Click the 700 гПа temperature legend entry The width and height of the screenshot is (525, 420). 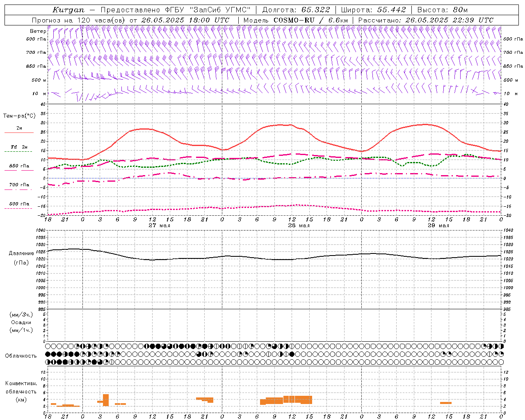coord(19,185)
